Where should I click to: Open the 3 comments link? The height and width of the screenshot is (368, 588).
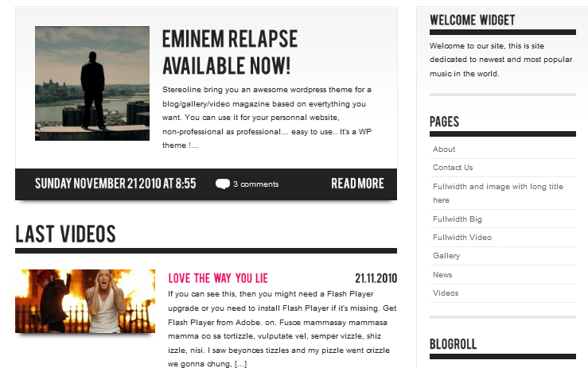pos(255,184)
